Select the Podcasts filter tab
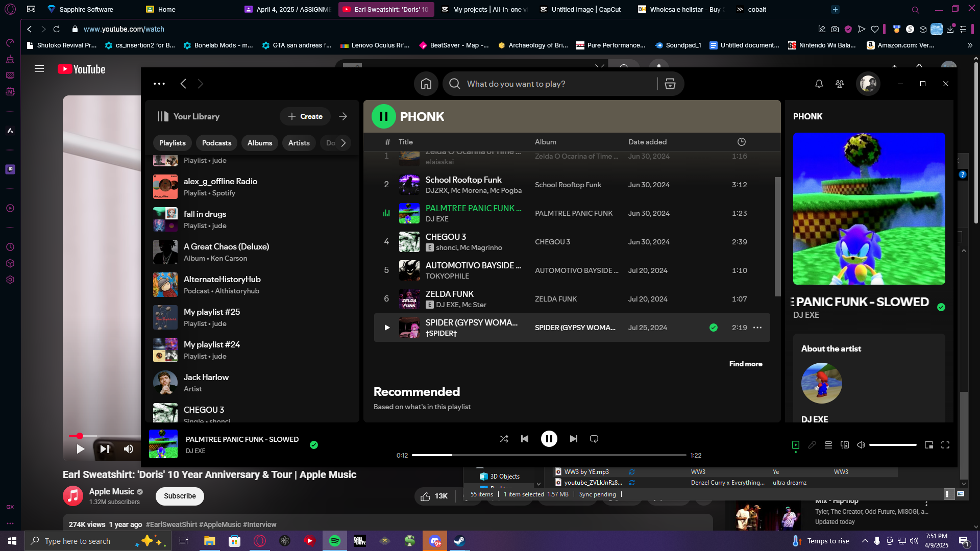 click(x=216, y=143)
